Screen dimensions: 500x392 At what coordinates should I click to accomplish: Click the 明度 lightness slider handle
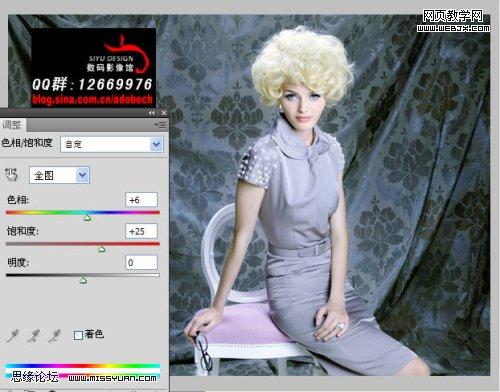[83, 281]
